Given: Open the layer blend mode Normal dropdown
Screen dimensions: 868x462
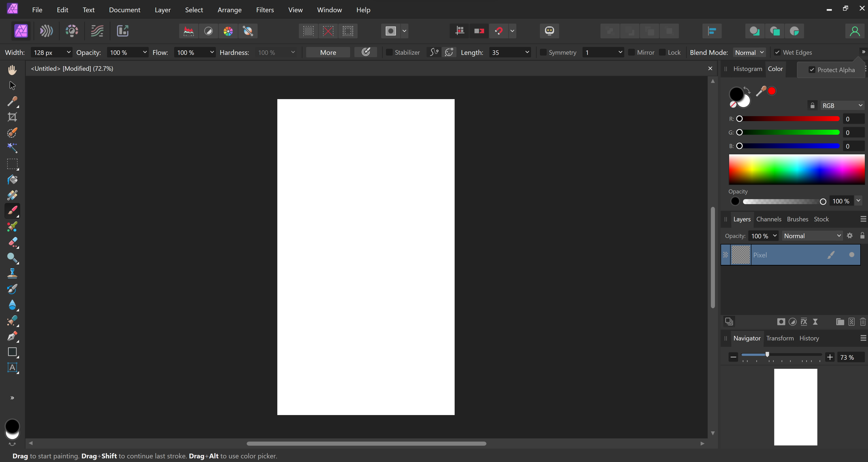Looking at the screenshot, I should pos(812,236).
